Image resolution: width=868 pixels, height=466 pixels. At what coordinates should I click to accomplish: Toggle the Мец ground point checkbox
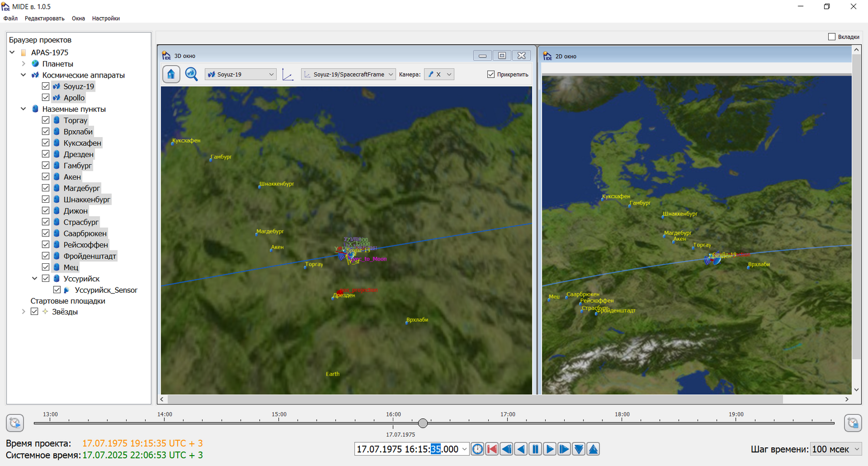(45, 267)
